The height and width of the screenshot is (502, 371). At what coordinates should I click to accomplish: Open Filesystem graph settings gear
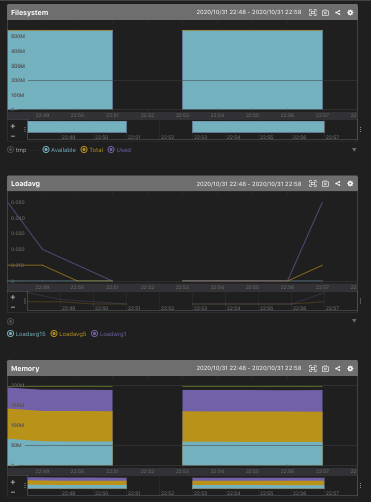[x=350, y=13]
